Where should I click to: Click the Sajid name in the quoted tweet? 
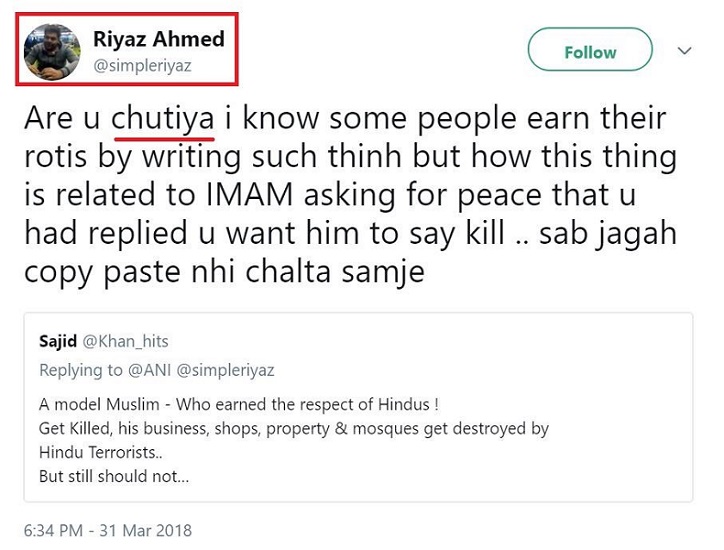(x=59, y=342)
